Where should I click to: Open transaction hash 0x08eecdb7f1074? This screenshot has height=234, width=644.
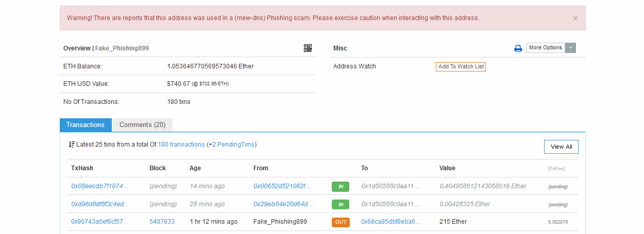[x=100, y=186]
